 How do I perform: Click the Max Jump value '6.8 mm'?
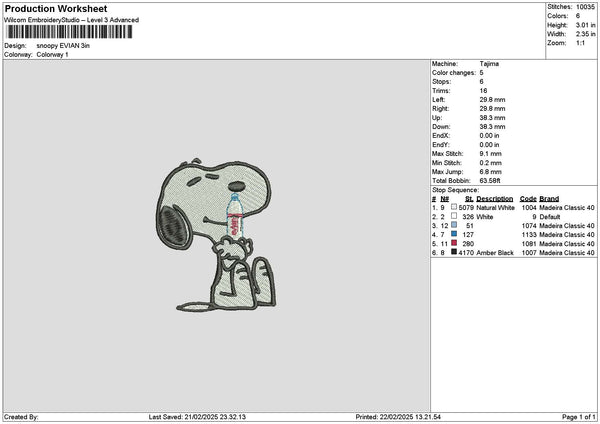coord(491,172)
